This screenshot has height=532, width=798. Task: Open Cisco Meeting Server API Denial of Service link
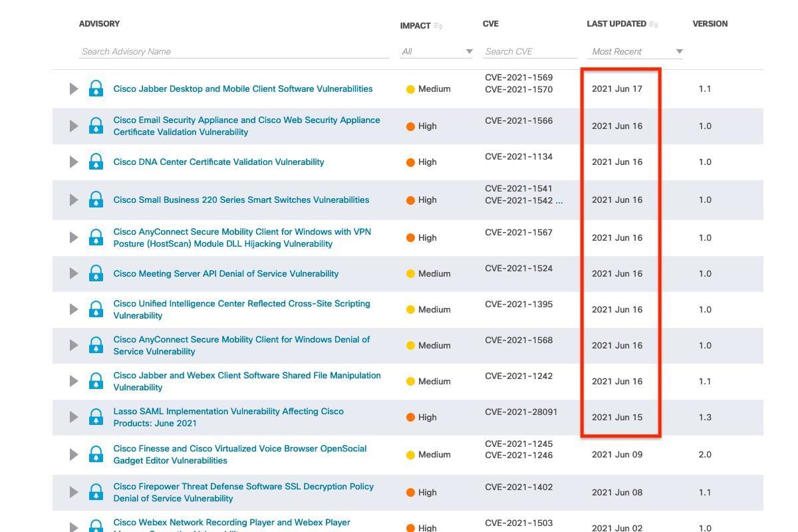coord(226,273)
